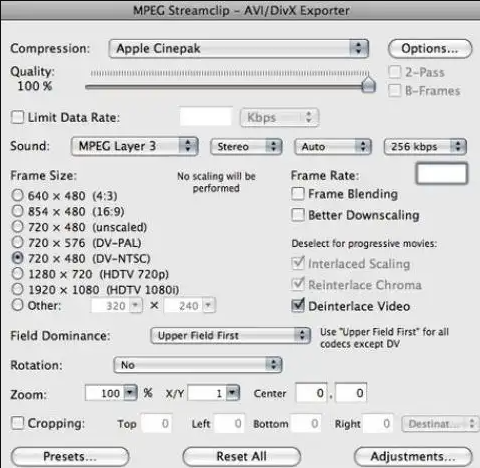Select 720 × 480 (unscaled) frame size
Viewport: 480px width, 468px height.
pos(17,226)
